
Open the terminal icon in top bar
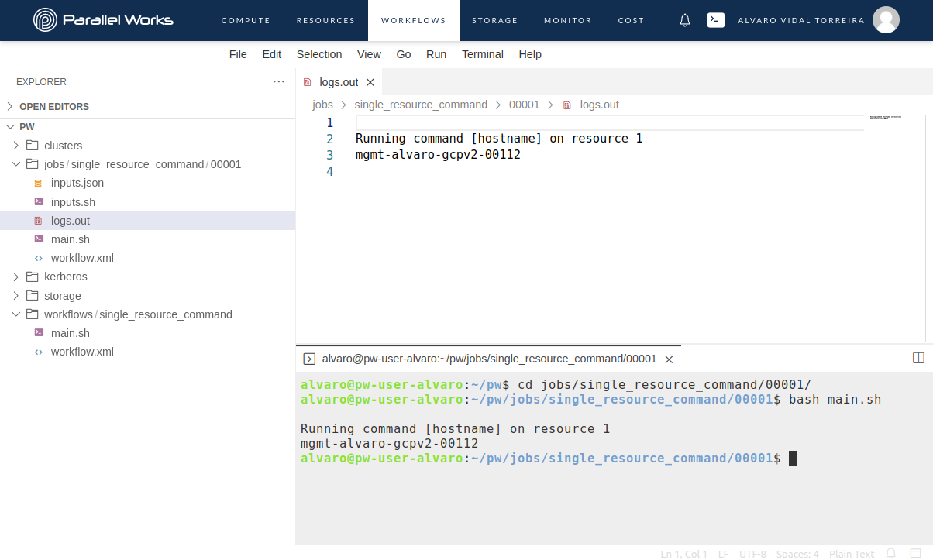coord(716,21)
